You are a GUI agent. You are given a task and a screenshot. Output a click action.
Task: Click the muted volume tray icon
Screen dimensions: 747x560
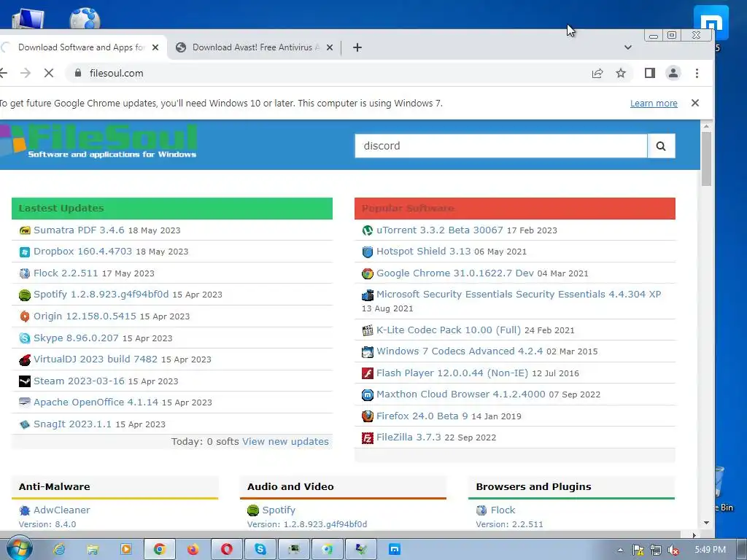pyautogui.click(x=673, y=550)
